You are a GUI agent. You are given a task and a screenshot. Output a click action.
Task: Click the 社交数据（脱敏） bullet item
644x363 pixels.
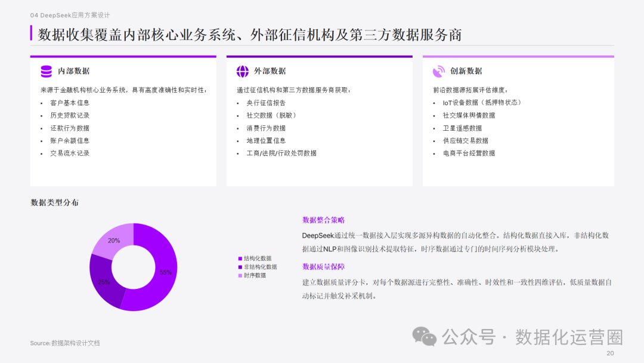[x=271, y=115]
